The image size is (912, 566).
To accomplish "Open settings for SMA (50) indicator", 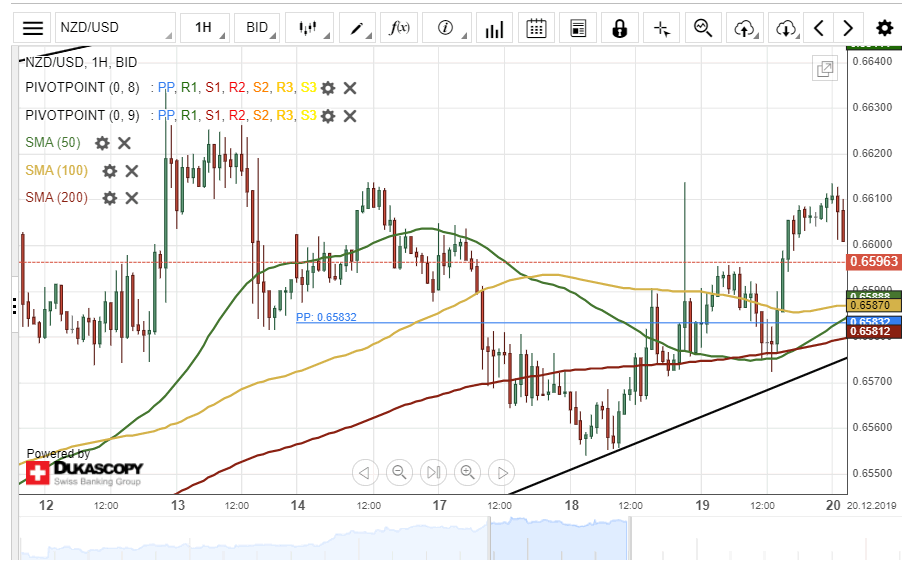I will 102,143.
